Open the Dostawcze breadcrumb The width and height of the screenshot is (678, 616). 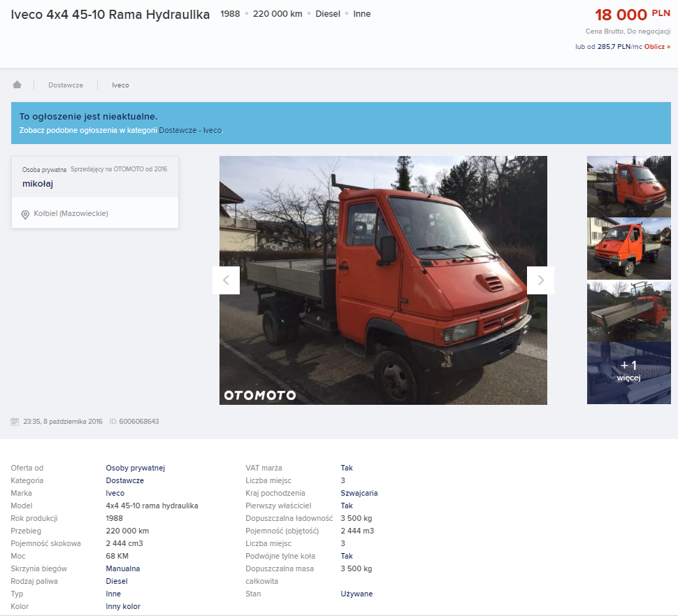coord(66,85)
